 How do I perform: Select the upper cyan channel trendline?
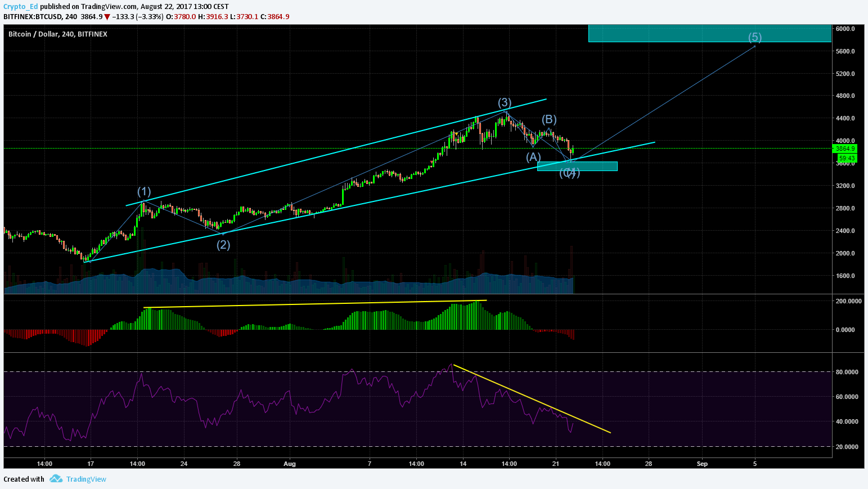(x=336, y=152)
